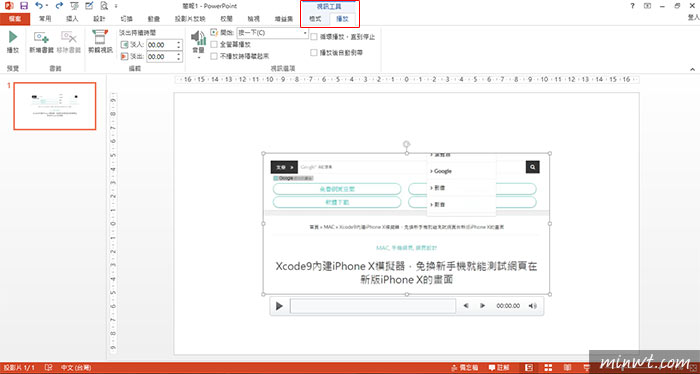Open the Volume speaker dropdown in ribbon

click(x=198, y=45)
